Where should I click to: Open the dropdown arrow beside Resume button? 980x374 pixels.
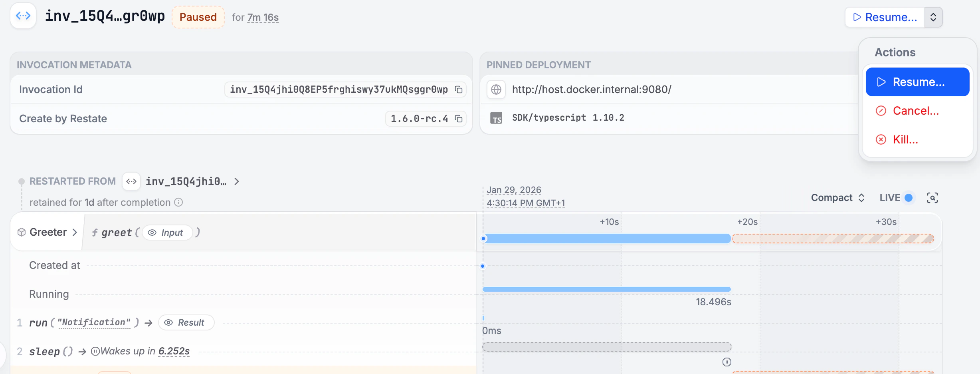[933, 17]
